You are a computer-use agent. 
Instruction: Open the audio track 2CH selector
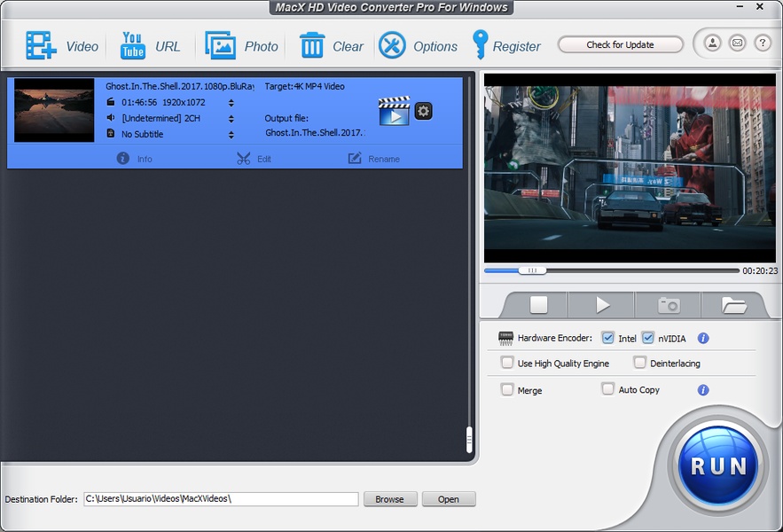pos(231,118)
